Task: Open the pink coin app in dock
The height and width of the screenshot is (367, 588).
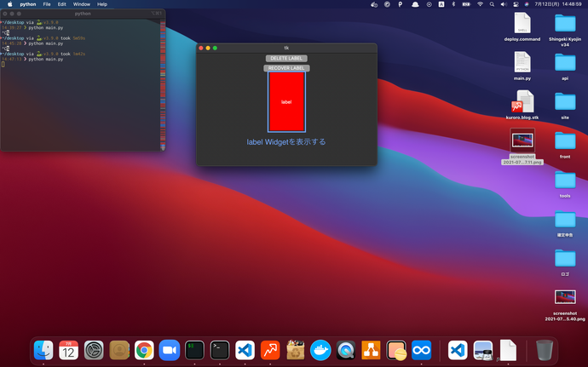Action: 396,350
